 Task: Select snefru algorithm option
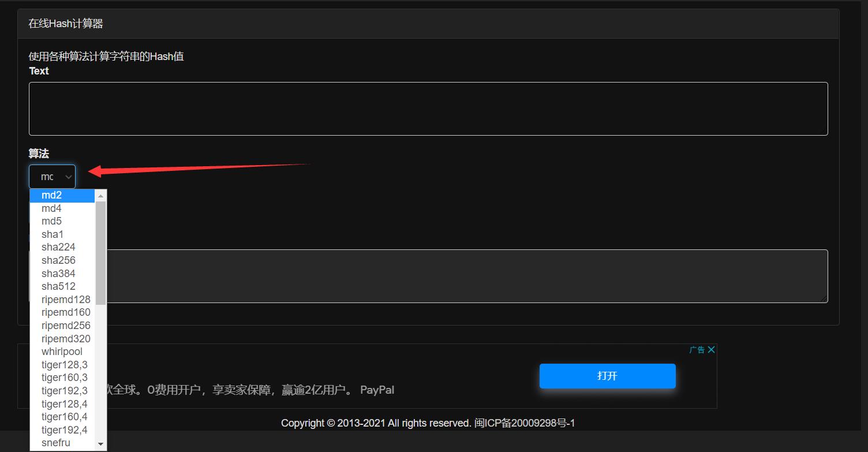tap(62, 443)
